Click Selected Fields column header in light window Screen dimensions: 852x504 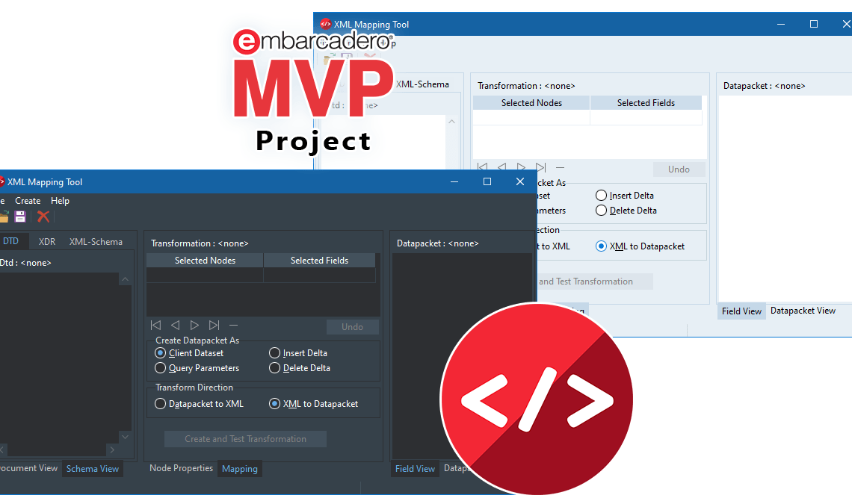coord(646,103)
